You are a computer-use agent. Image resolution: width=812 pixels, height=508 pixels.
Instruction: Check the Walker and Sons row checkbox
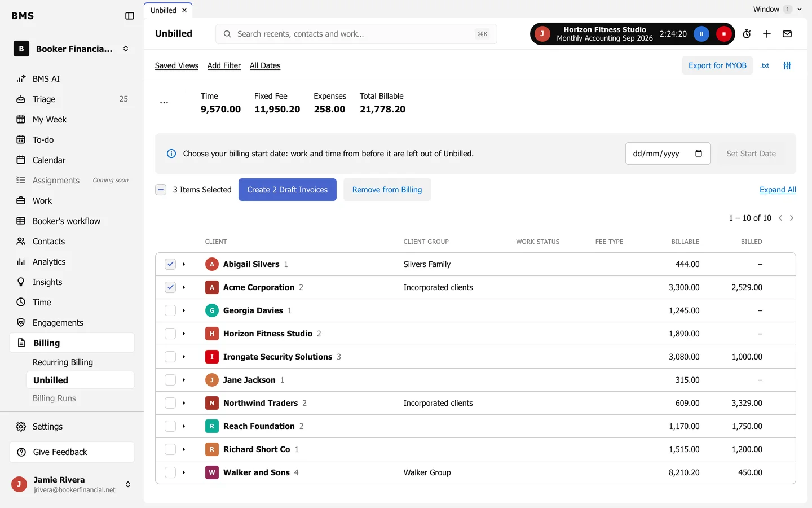(170, 472)
